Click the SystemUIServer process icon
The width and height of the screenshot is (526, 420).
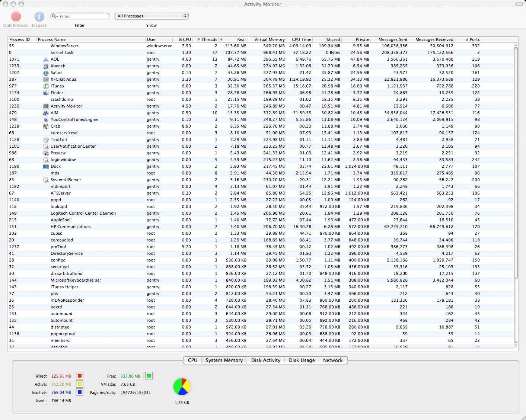click(x=46, y=180)
